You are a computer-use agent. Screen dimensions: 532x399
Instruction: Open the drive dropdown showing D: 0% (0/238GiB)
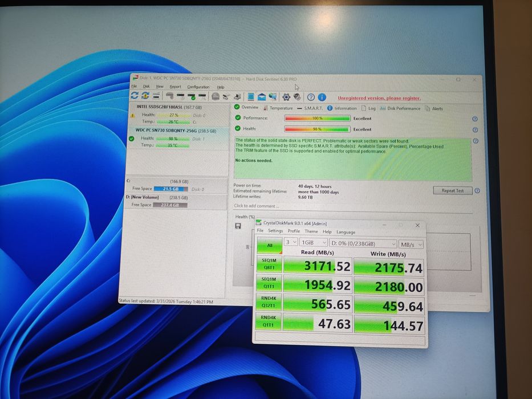click(x=363, y=244)
